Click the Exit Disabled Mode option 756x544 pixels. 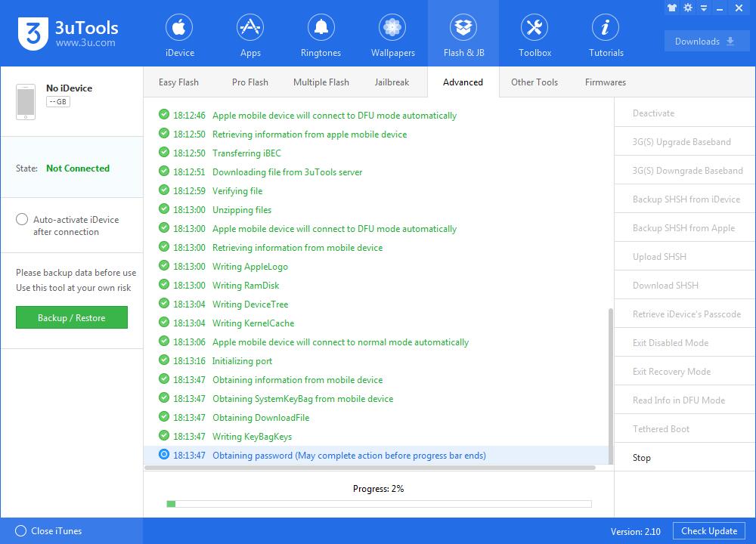click(x=685, y=342)
